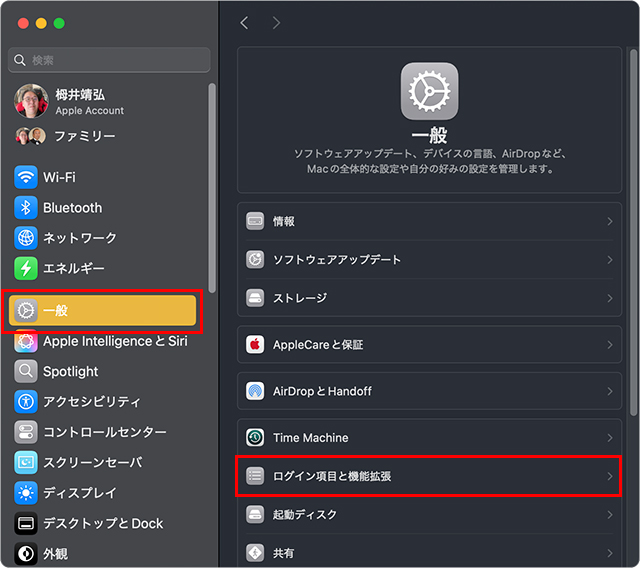Select Wi-Fi label in sidebar
The width and height of the screenshot is (640, 568).
click(59, 177)
